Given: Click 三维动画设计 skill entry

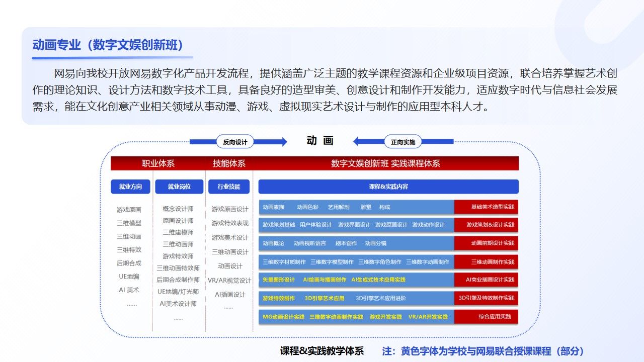Looking at the screenshot, I should pos(230,252).
